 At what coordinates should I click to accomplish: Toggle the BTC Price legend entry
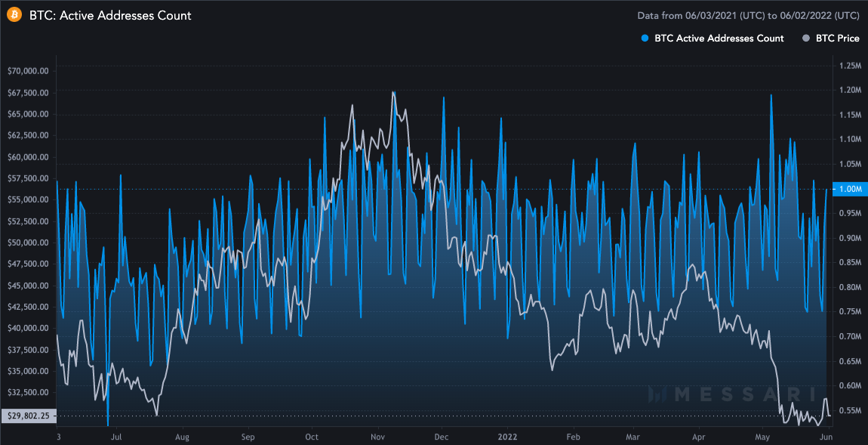(x=830, y=39)
